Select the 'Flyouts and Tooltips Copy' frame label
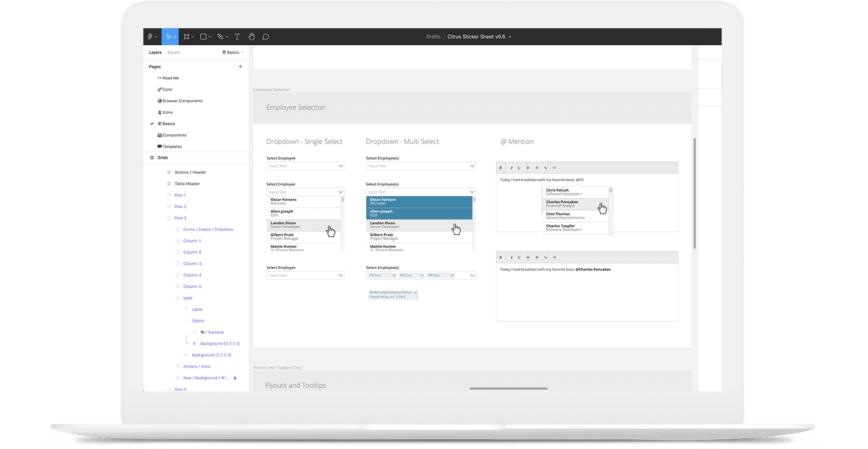This screenshot has height=449, width=868. click(x=278, y=368)
